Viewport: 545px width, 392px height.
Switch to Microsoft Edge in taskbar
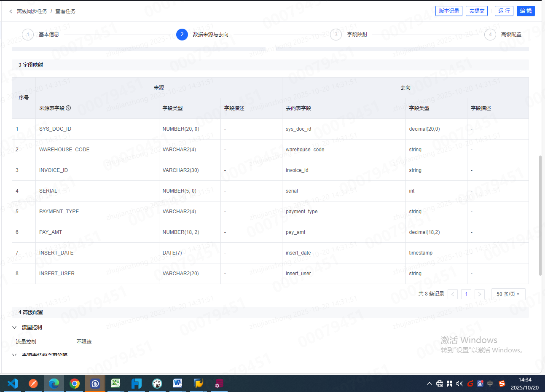coord(54,384)
